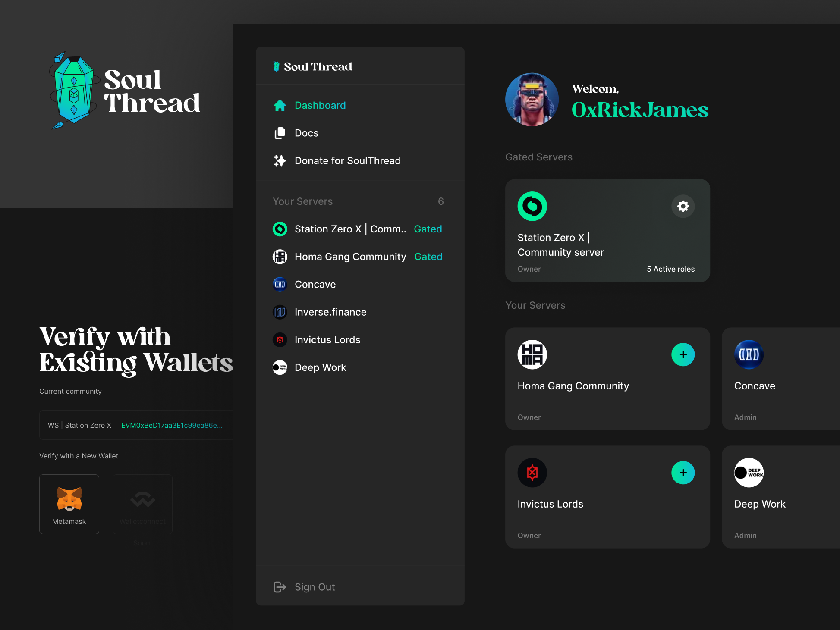Select Invictus Lords in Your Servers list
Image resolution: width=840 pixels, height=630 pixels.
[327, 340]
